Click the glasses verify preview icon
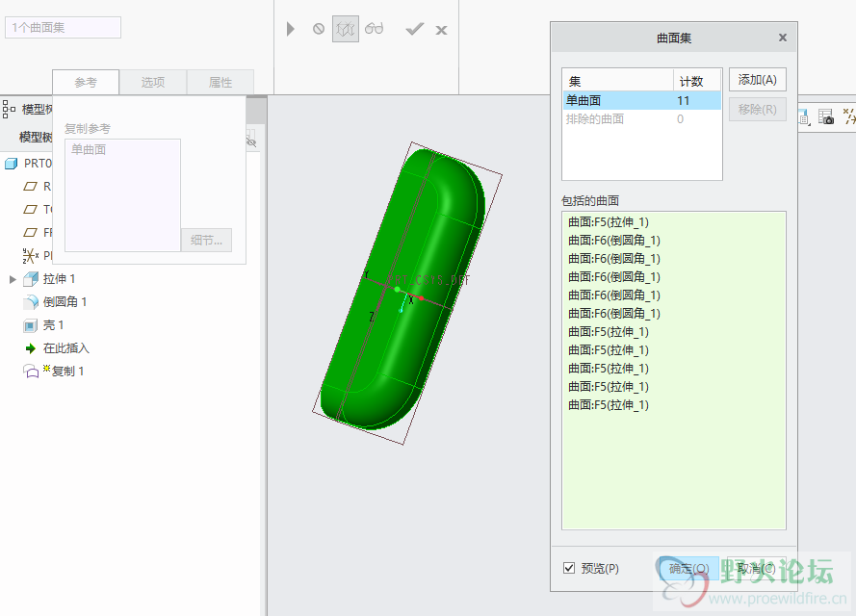The width and height of the screenshot is (856, 616). (374, 28)
